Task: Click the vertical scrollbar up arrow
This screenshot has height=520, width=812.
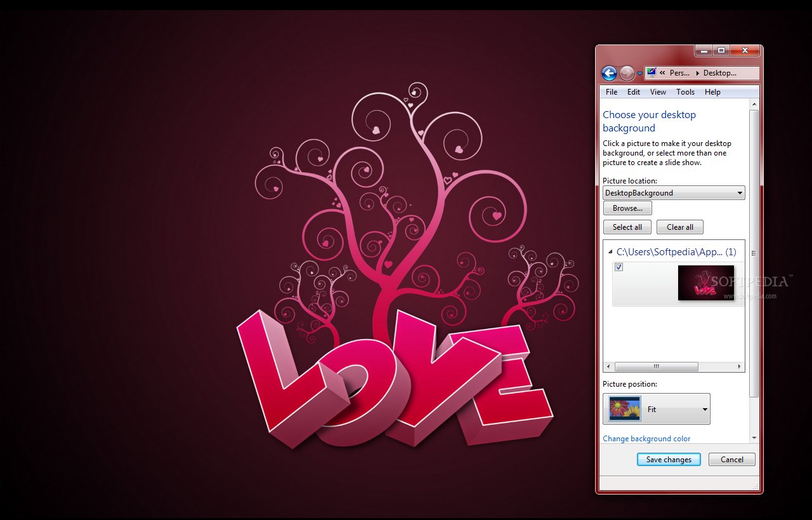Action: (x=754, y=104)
